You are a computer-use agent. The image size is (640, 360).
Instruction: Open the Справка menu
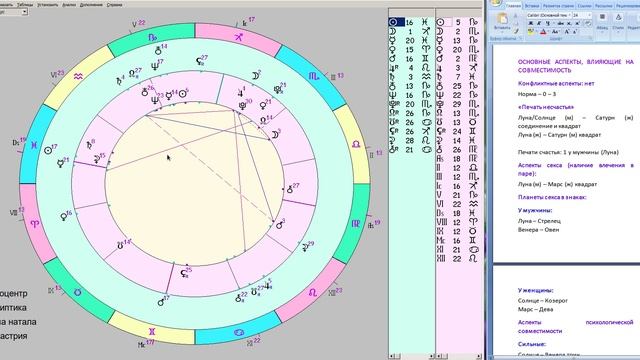click(x=114, y=5)
